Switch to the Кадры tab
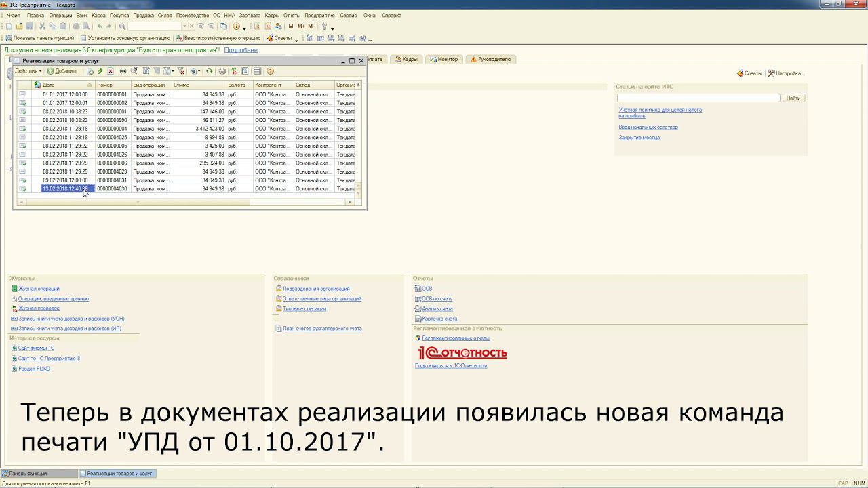Viewport: 868px width, 488px height. point(406,59)
